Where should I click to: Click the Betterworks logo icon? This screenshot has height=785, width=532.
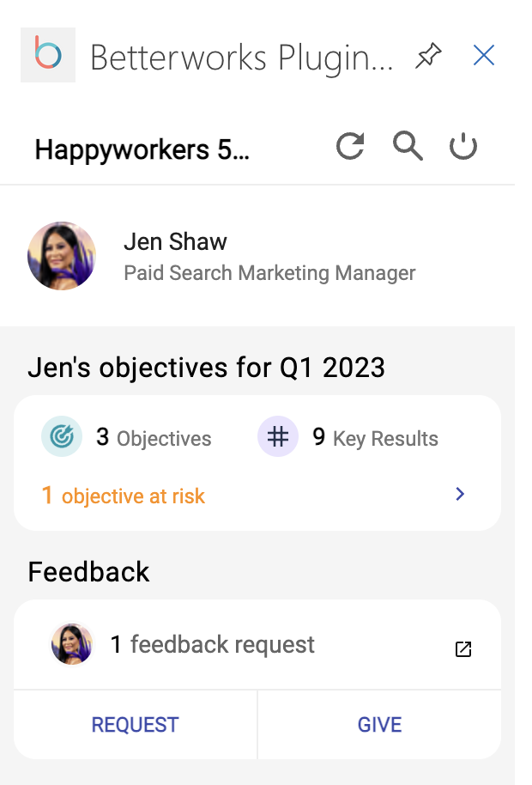click(48, 55)
